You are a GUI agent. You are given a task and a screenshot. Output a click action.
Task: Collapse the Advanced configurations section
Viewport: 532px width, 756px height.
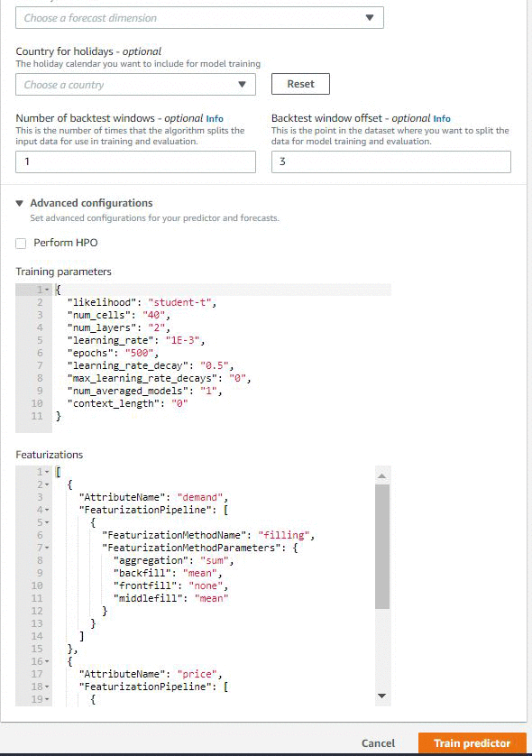19,203
